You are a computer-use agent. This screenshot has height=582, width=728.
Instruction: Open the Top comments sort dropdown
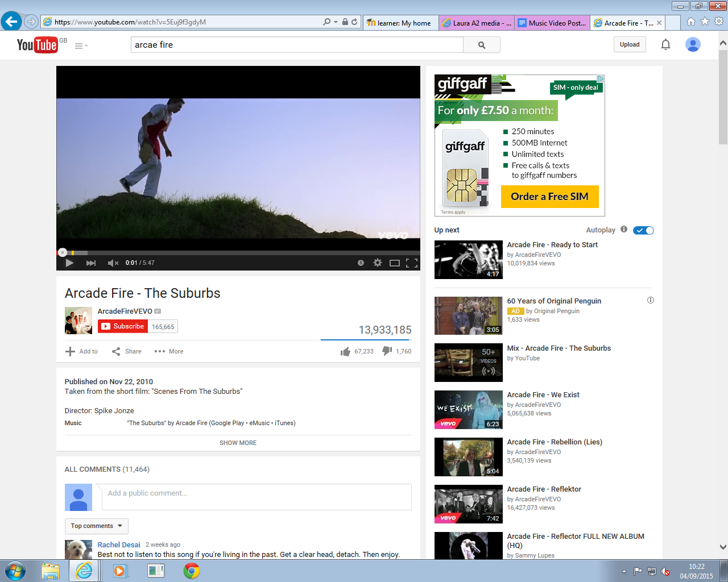pos(97,526)
